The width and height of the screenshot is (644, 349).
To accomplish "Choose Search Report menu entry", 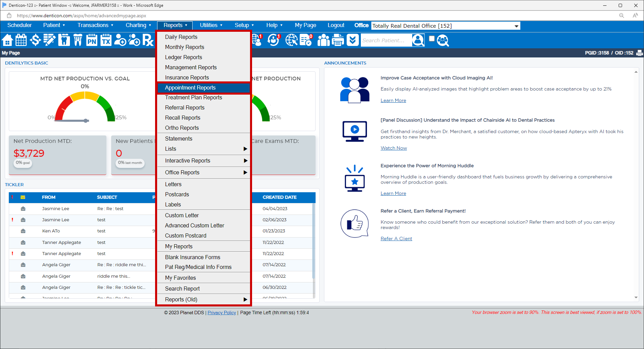I will coord(204,289).
